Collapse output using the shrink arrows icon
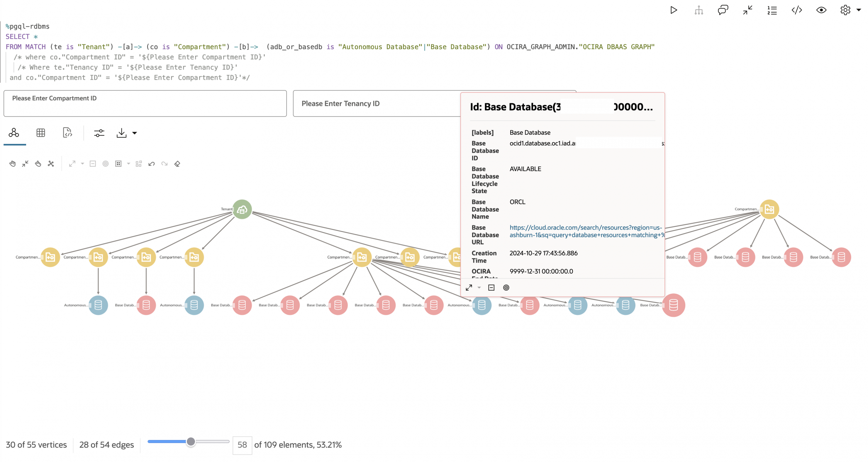 click(x=747, y=10)
